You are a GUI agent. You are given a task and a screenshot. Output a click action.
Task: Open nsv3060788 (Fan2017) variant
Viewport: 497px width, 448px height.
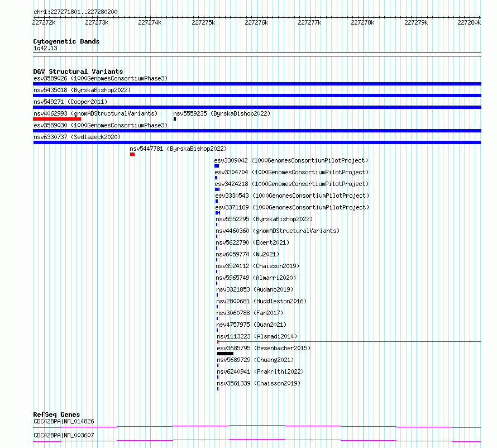pyautogui.click(x=250, y=313)
